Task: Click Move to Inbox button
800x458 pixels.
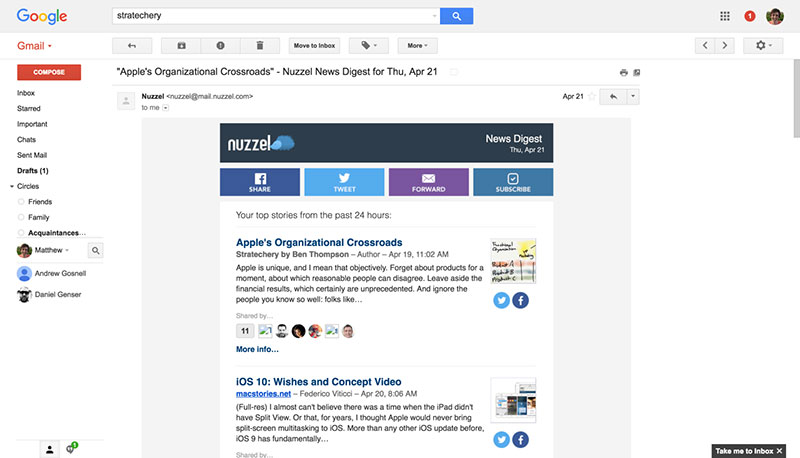Action: click(x=314, y=45)
